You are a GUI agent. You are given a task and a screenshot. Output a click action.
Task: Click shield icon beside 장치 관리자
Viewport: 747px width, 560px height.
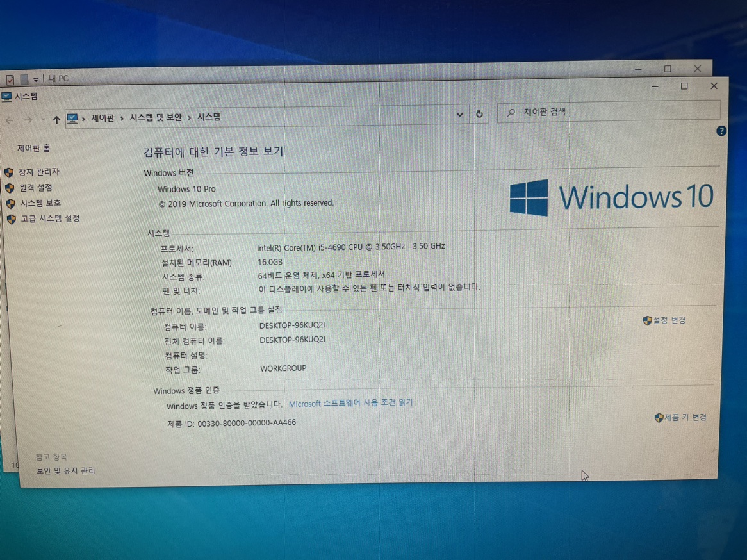pyautogui.click(x=9, y=172)
